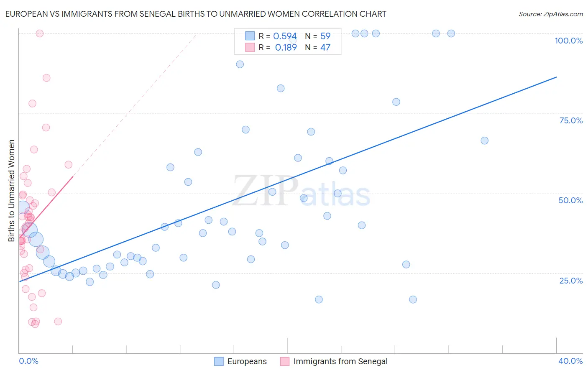This screenshot has width=588, height=373.
Task: Click the pink Senegal legend swatch
Action: 285,361
